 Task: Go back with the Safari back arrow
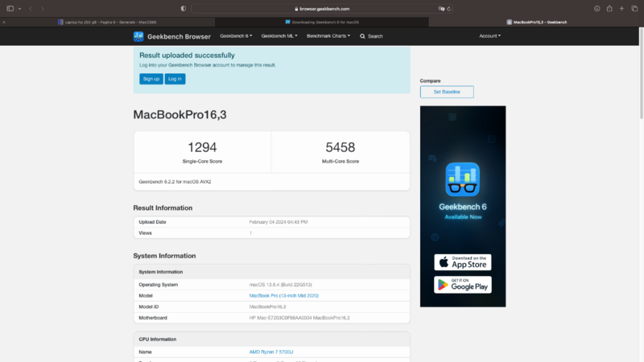click(31, 9)
